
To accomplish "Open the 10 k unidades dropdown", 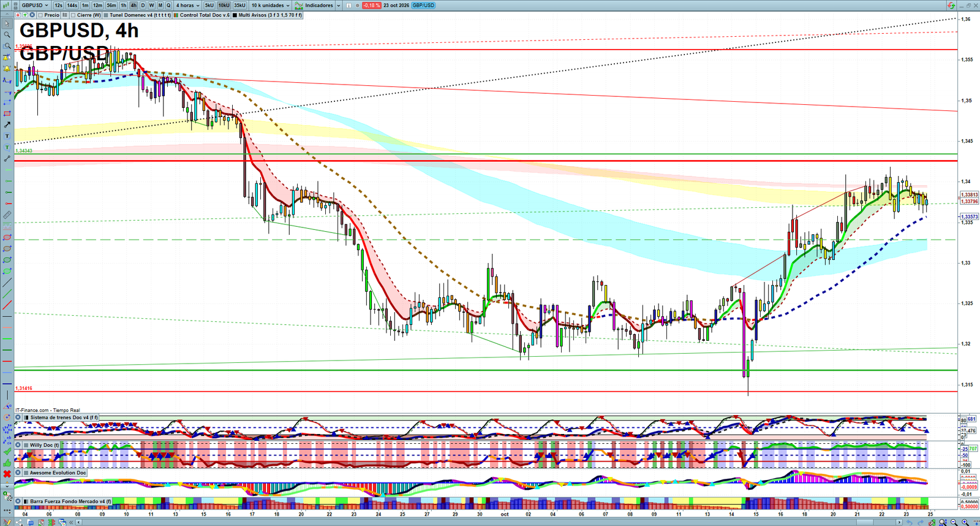I will point(270,6).
